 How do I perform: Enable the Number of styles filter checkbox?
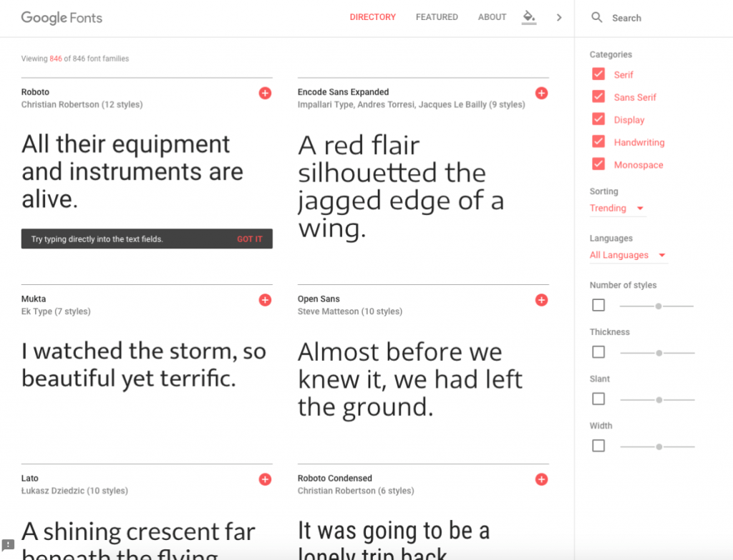tap(598, 305)
